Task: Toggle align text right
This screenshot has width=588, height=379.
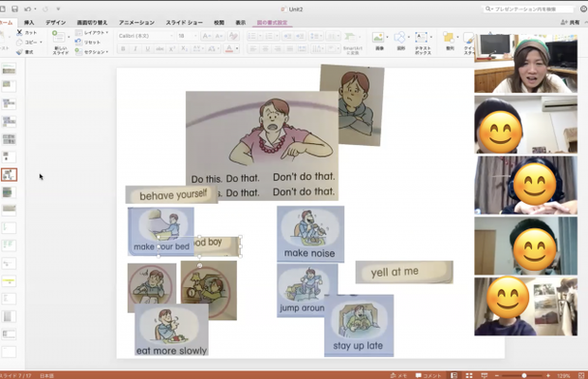Action: (278, 48)
